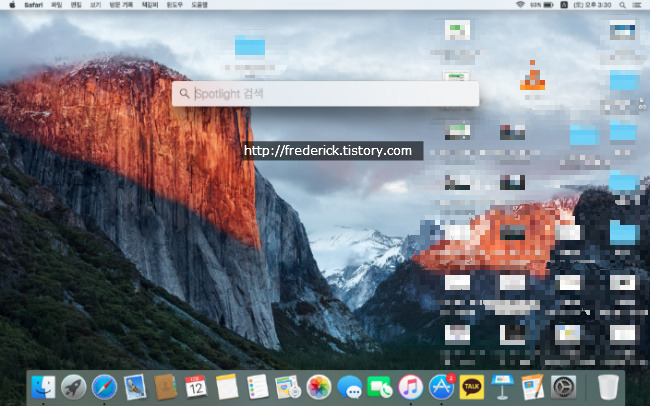Open the Apple menu
Viewport: 650px width, 406px height.
(12, 5)
